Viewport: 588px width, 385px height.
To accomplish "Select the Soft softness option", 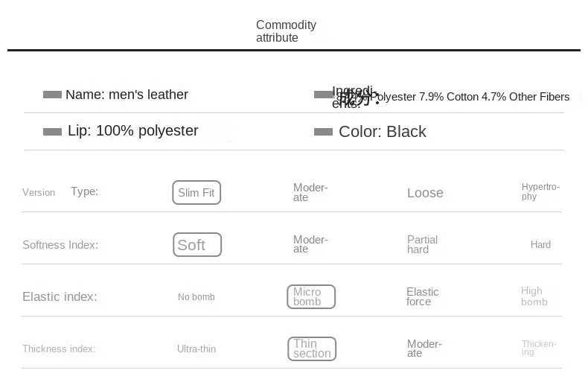I will point(197,245).
